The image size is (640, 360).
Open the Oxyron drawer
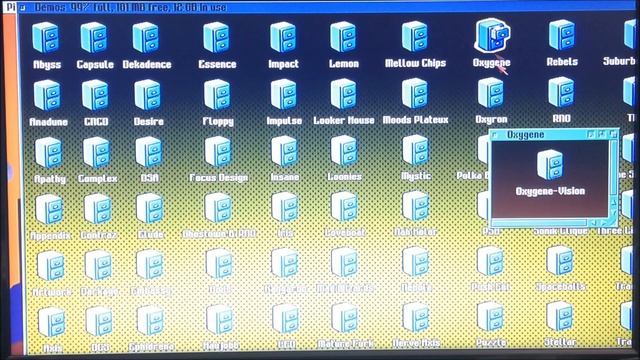pos(491,93)
